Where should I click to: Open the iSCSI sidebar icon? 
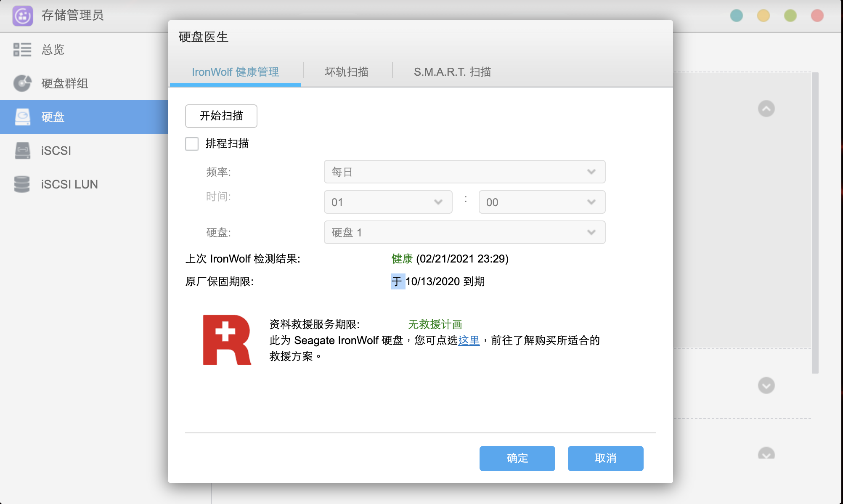[x=22, y=151]
